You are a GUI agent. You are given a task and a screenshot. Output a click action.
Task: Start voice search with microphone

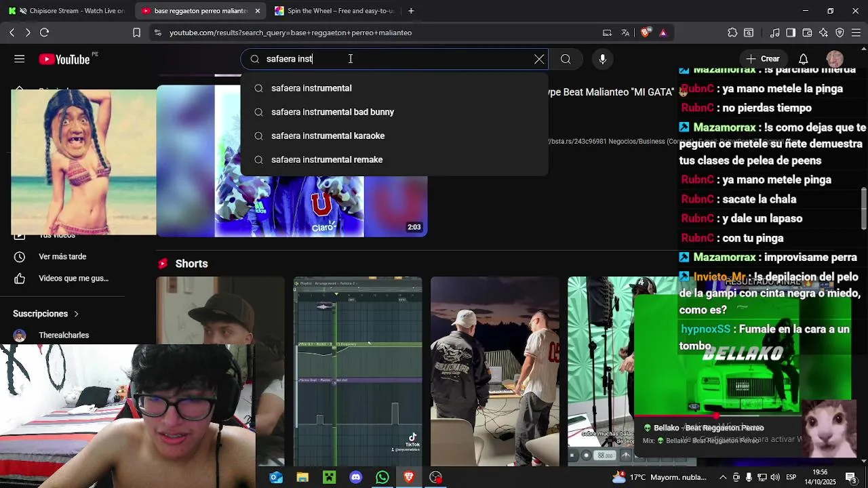click(x=602, y=59)
